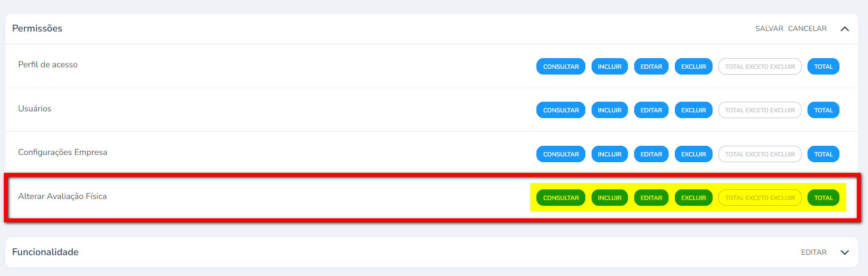Image resolution: width=868 pixels, height=276 pixels.
Task: Collapse the Permissões panel chevron
Action: pyautogui.click(x=845, y=29)
